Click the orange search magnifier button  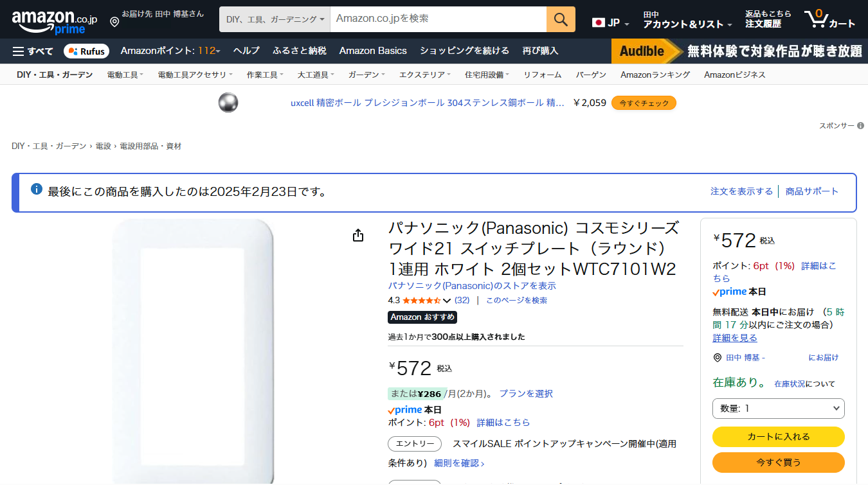click(561, 19)
